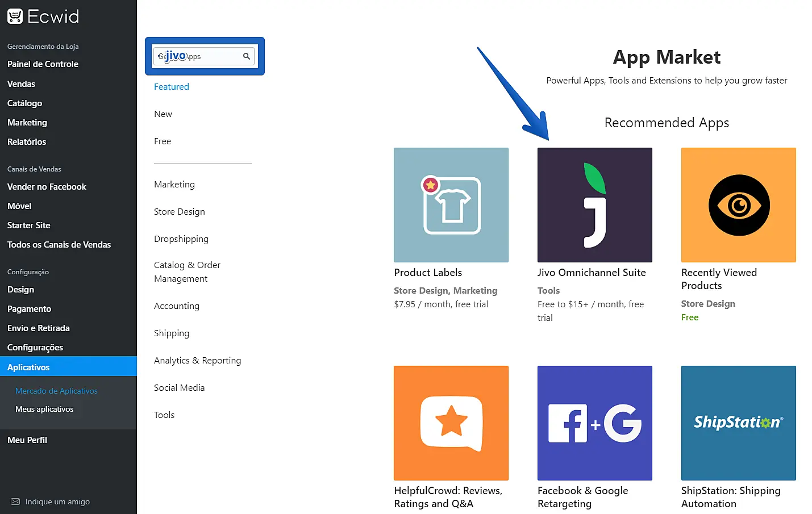Open the Product Labels app icon
Screen dimensions: 812x514
coord(451,205)
